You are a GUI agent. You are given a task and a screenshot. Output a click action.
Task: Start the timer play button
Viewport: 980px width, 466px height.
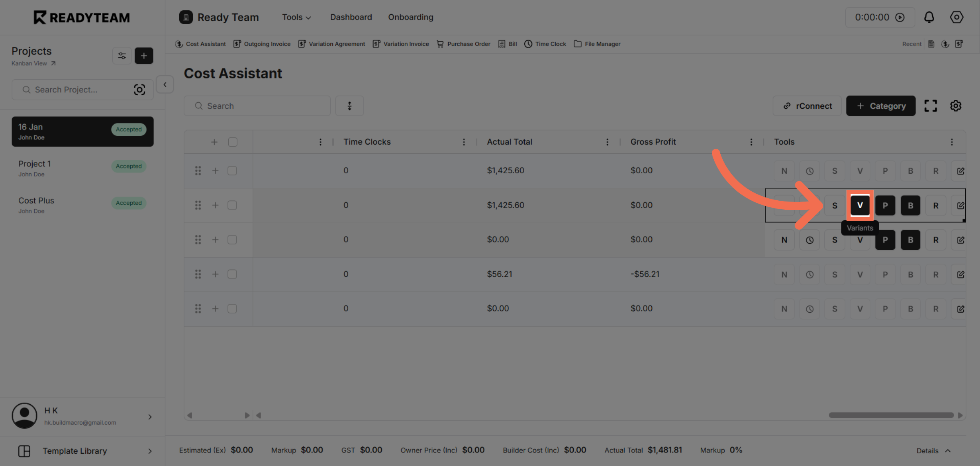[900, 17]
